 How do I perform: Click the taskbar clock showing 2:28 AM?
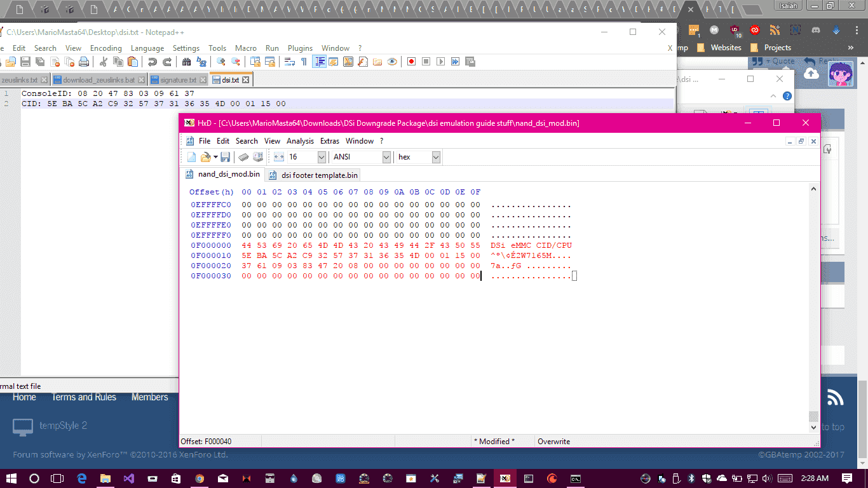(814, 478)
